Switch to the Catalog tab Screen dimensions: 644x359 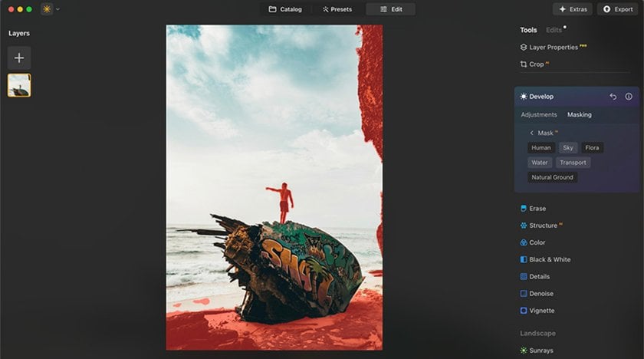[285, 9]
